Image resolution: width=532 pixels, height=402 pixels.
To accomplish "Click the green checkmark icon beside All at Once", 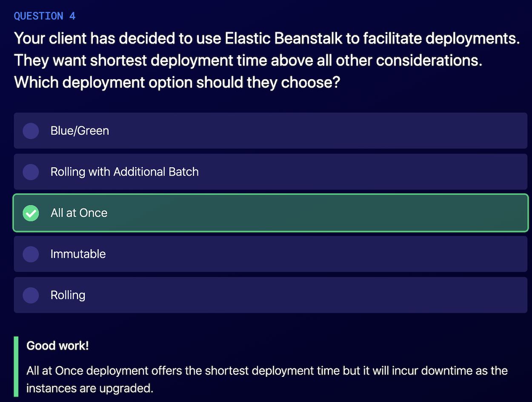I will point(31,213).
